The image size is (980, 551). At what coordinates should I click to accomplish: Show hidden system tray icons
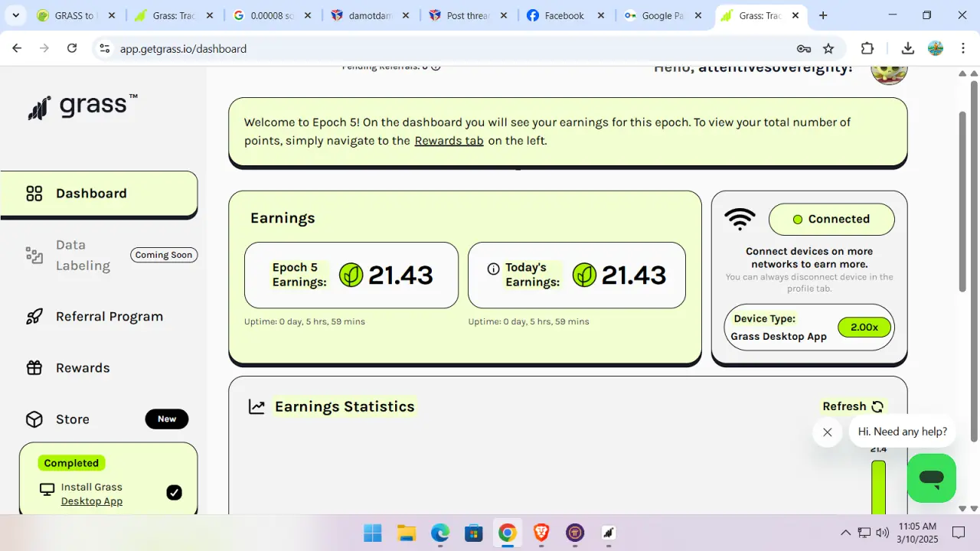[x=846, y=533]
